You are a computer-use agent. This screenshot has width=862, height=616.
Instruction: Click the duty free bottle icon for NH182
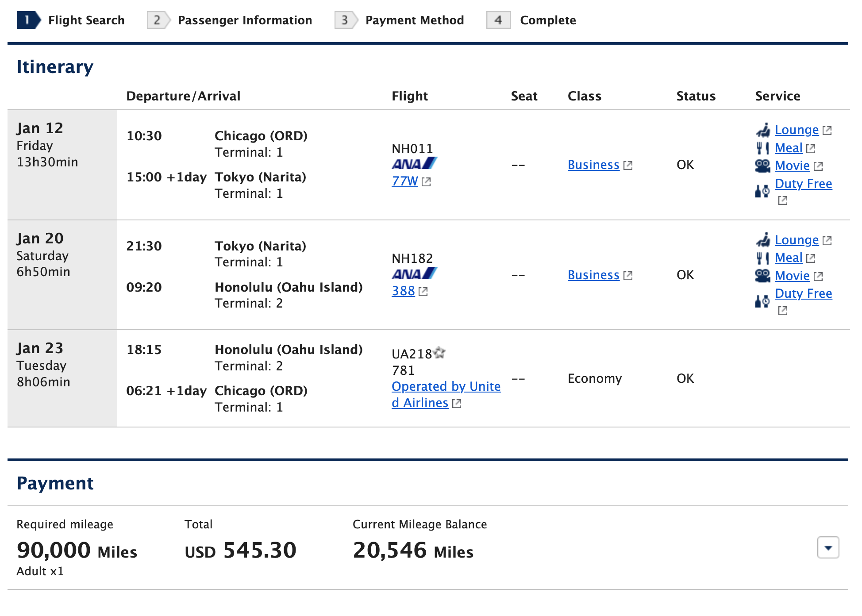(x=763, y=301)
